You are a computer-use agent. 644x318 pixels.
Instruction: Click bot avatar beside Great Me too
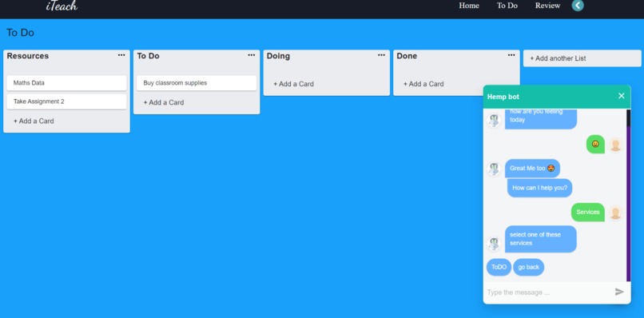(494, 169)
